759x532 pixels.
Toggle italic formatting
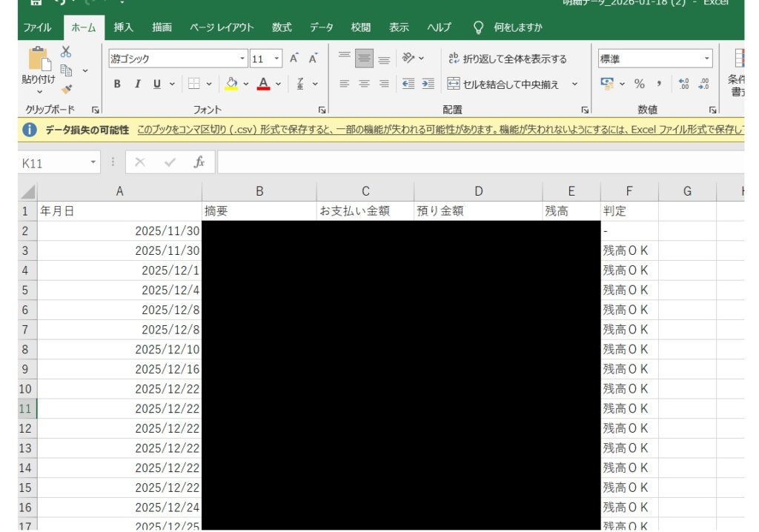pos(137,84)
